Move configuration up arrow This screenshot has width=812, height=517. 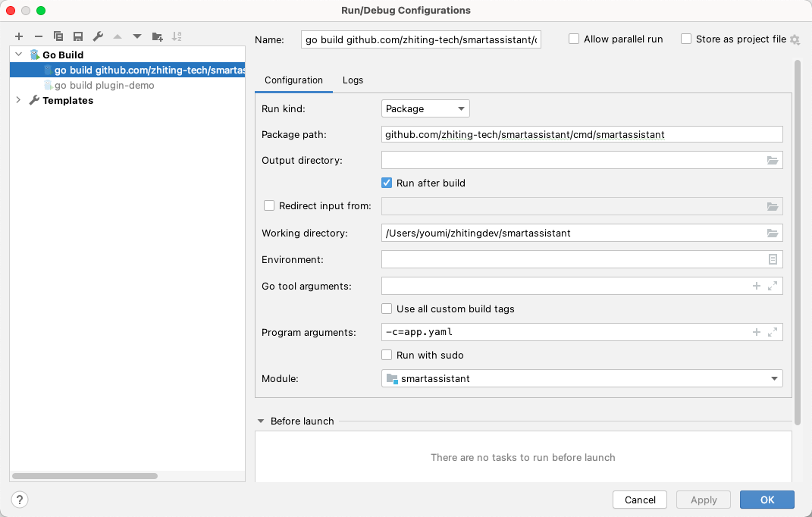click(118, 36)
